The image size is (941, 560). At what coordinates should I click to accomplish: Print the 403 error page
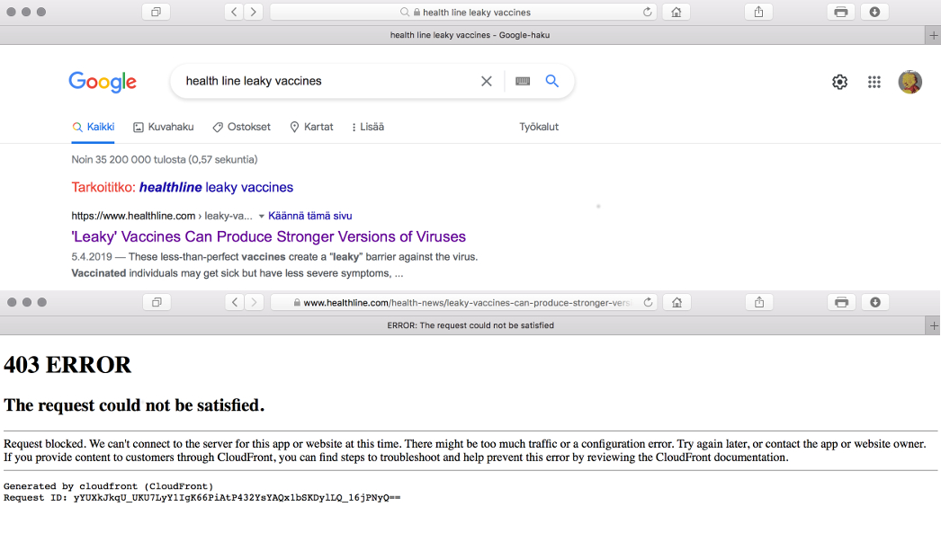pyautogui.click(x=840, y=303)
